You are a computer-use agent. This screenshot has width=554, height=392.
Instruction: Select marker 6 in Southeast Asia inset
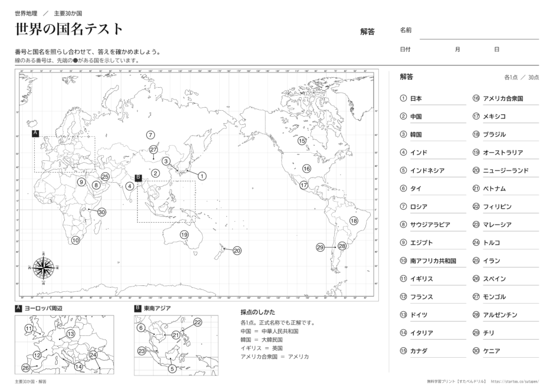[141, 328]
